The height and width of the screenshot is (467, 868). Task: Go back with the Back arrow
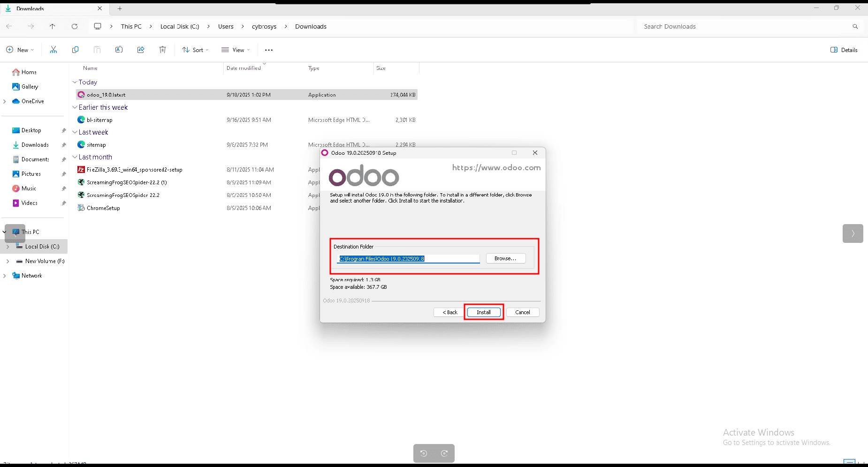pos(9,26)
